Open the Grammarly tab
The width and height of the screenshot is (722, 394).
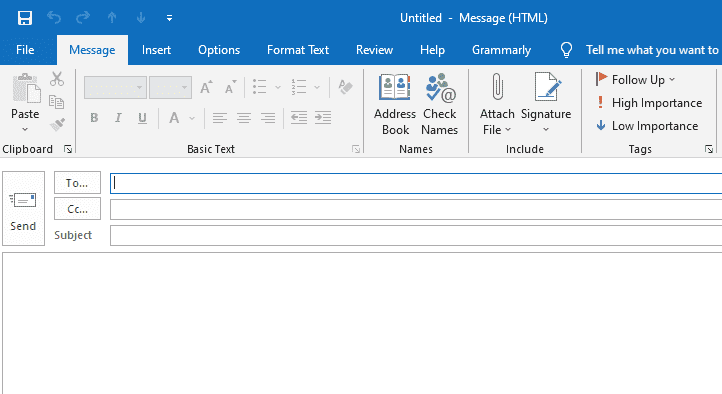pyautogui.click(x=501, y=50)
